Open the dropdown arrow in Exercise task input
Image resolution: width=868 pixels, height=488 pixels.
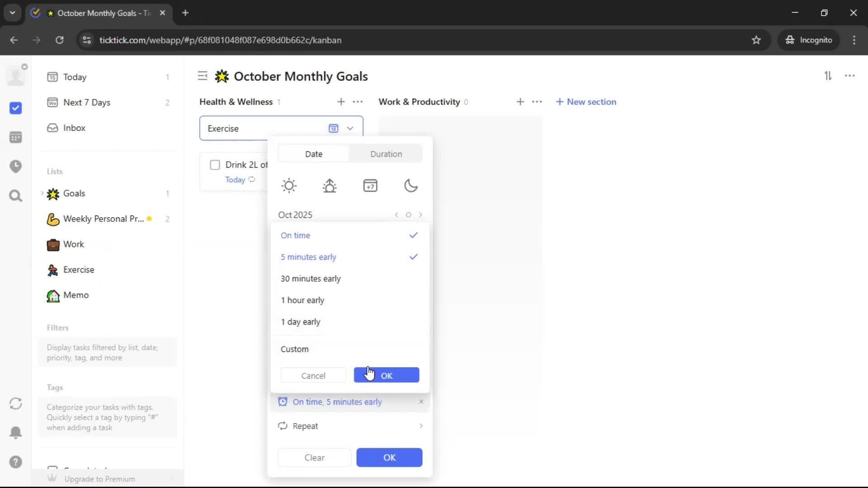pyautogui.click(x=350, y=128)
